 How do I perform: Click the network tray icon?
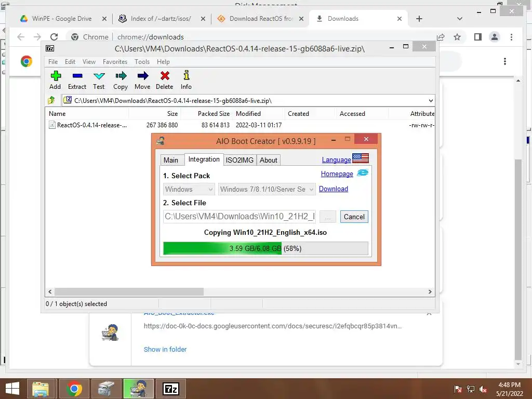[471, 389]
